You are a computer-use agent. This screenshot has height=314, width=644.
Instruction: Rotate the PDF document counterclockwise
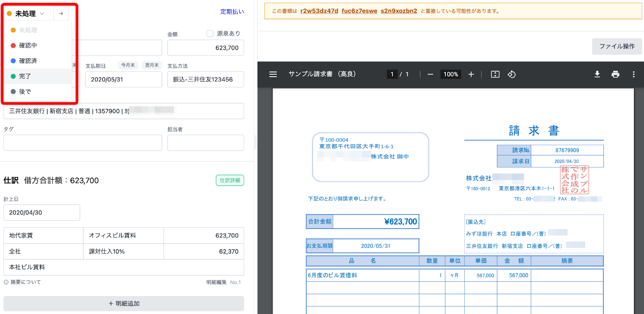click(512, 74)
